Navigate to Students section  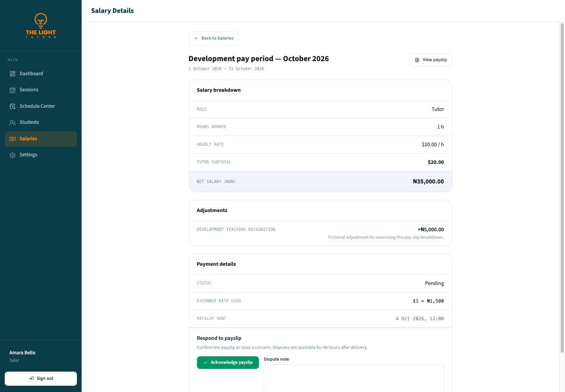pos(41,122)
